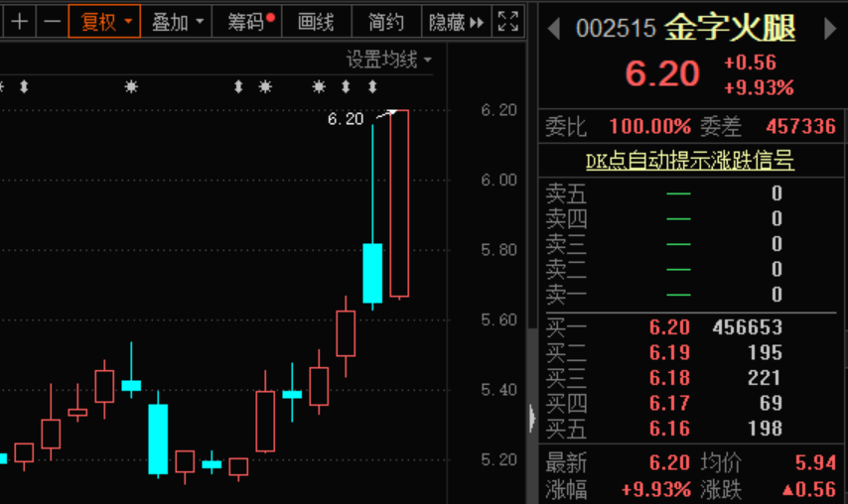Click the up-down arrow marker above last candle
Image resolution: width=848 pixels, height=504 pixels.
coord(372,87)
